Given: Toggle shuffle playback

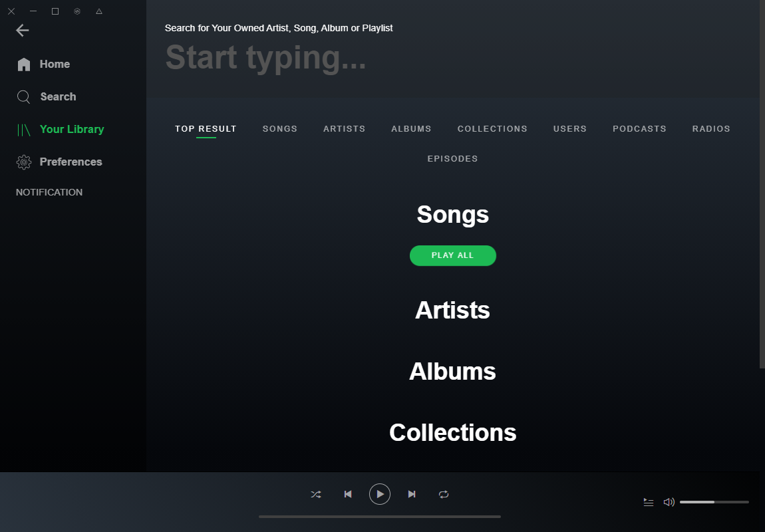Looking at the screenshot, I should coord(316,495).
